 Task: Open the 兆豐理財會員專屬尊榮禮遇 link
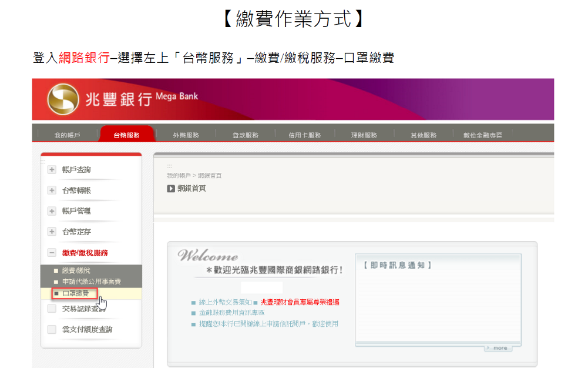[300, 302]
